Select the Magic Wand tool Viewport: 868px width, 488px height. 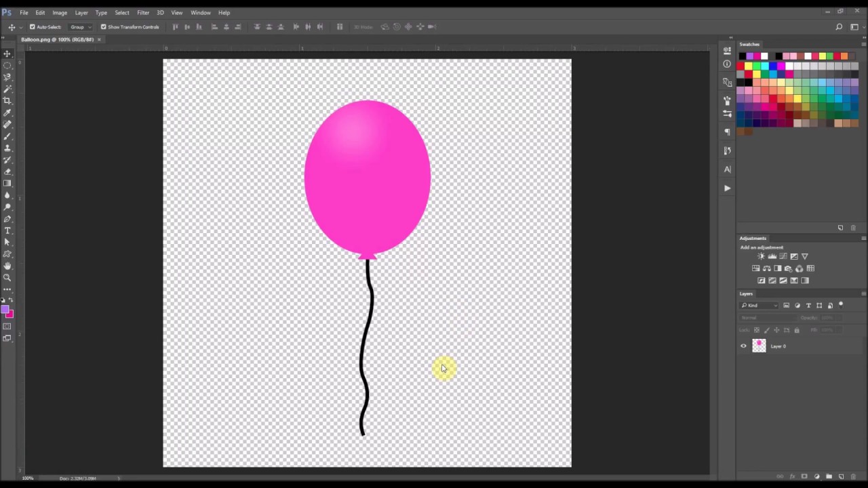click(7, 89)
